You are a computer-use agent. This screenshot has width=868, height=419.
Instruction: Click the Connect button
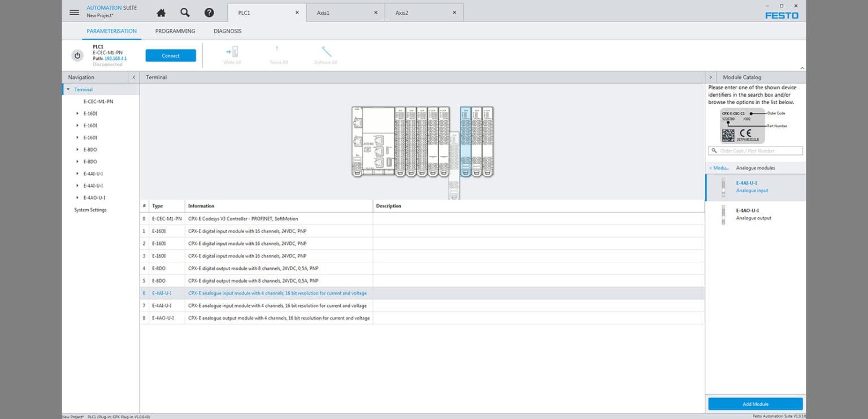(171, 55)
